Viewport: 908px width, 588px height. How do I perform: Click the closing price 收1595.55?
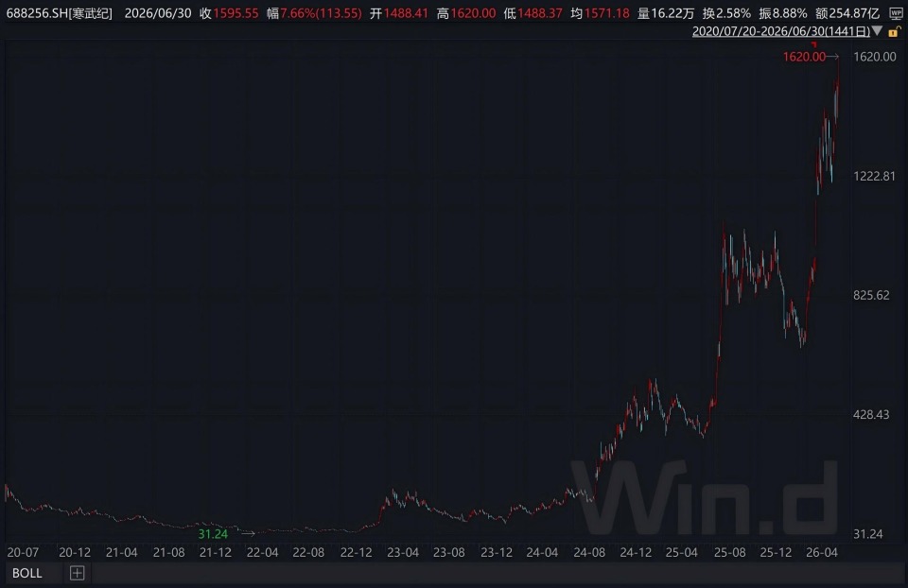pos(229,13)
